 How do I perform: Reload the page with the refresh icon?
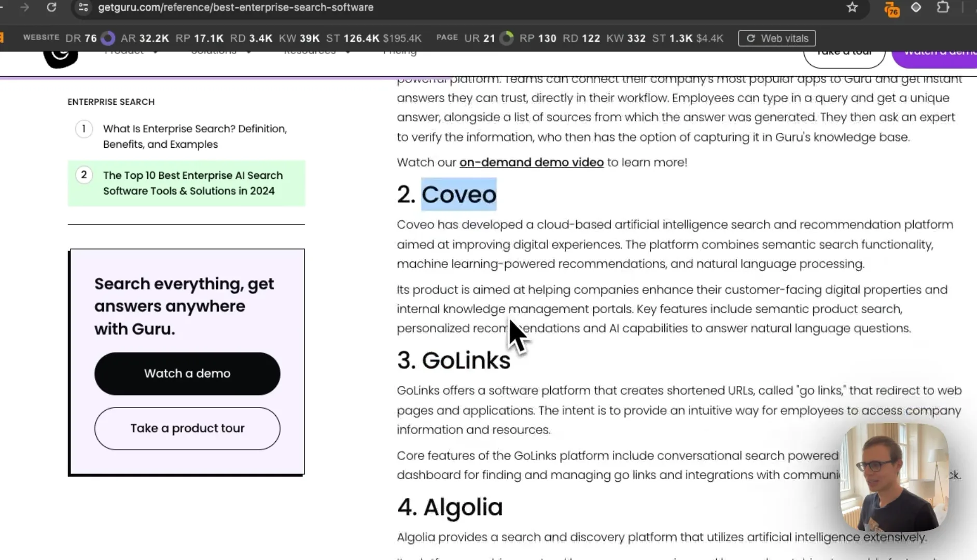(x=51, y=7)
